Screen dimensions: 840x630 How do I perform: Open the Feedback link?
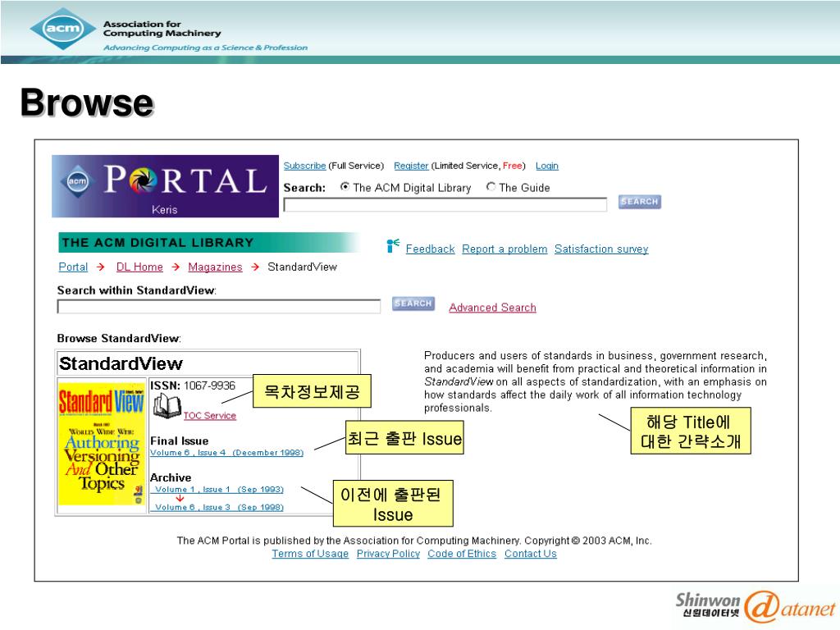(430, 249)
